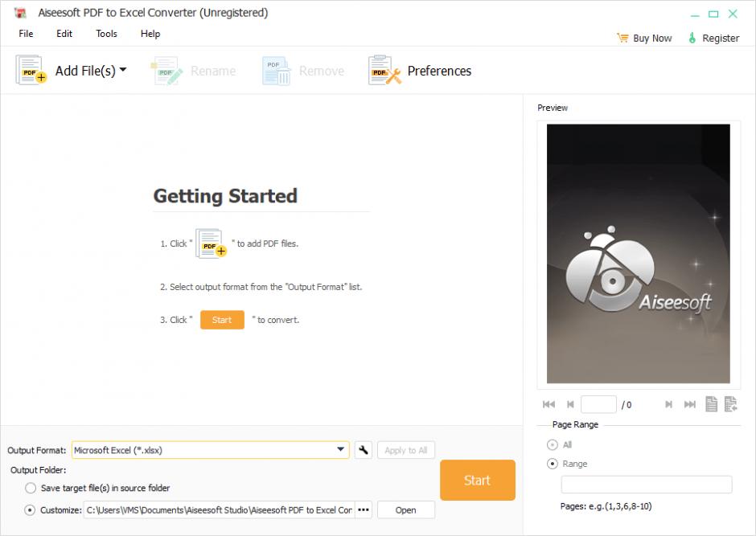The width and height of the screenshot is (756, 536).
Task: Open Preferences from the toolbar
Action: pyautogui.click(x=420, y=71)
